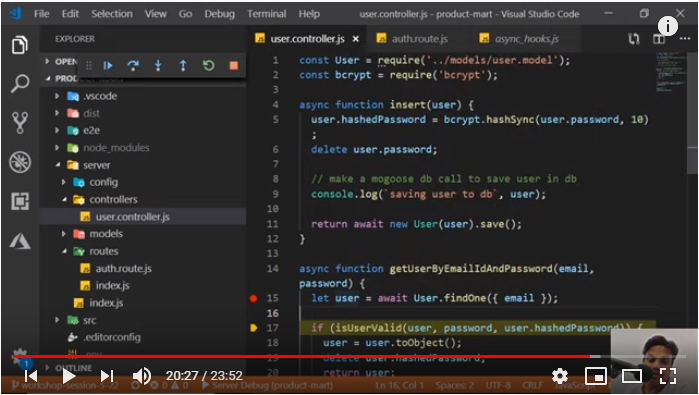Click current execution marker on line 17

[254, 328]
